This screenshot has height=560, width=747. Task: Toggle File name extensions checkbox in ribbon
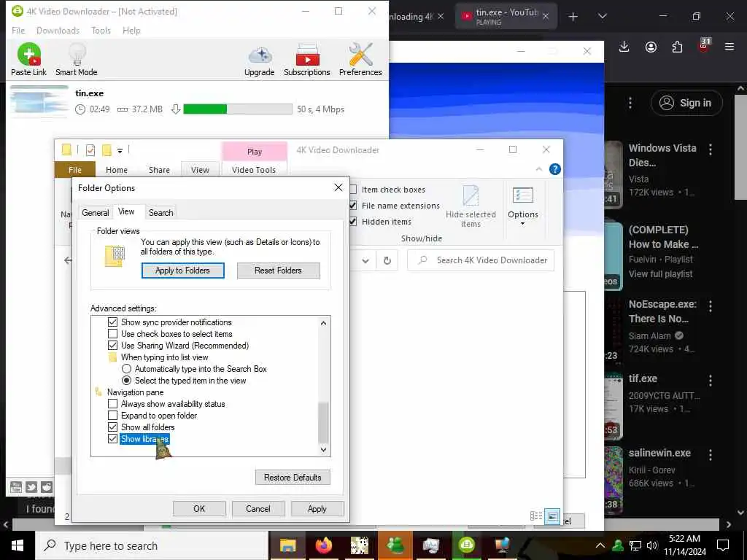[353, 206]
